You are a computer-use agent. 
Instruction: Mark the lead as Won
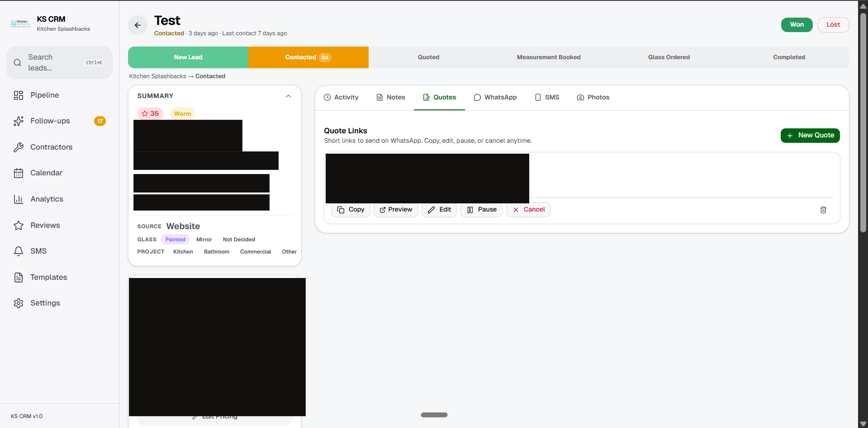(797, 24)
